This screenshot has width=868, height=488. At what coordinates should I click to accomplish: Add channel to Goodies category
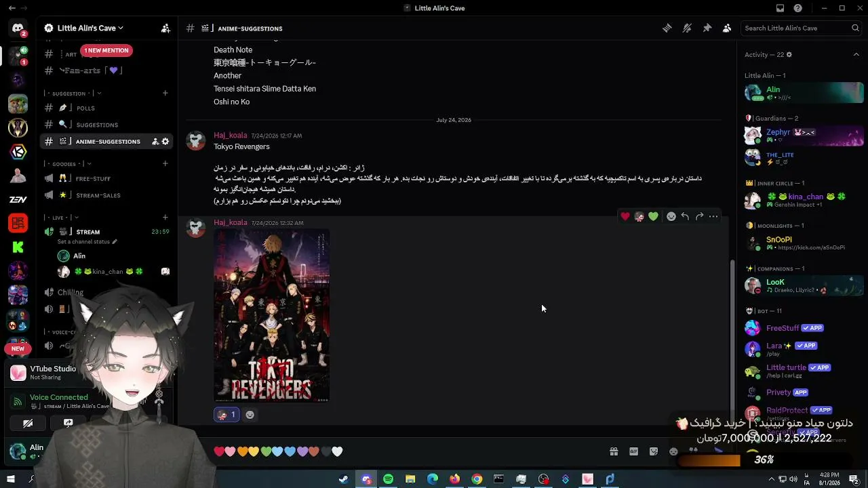[165, 163]
